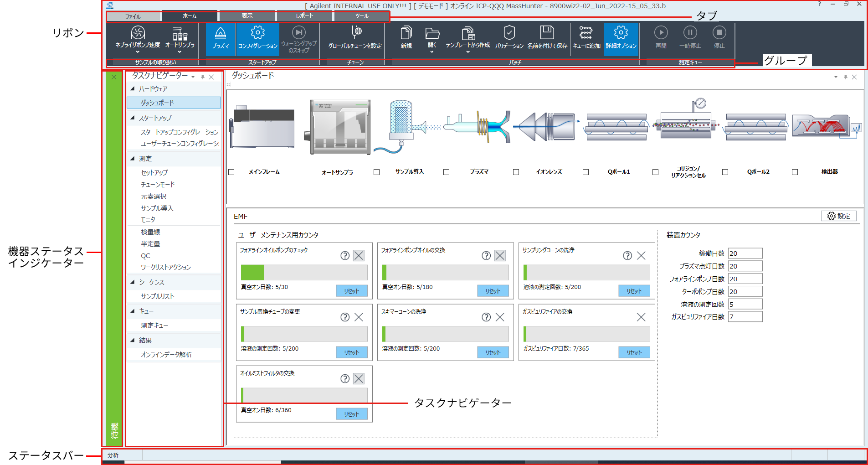Click the Mainframe instrument image

pos(262,127)
